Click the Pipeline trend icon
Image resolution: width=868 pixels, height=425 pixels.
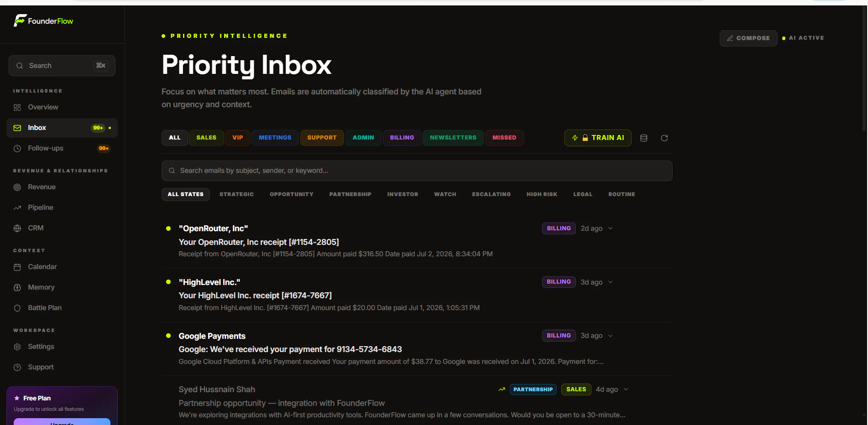point(17,207)
